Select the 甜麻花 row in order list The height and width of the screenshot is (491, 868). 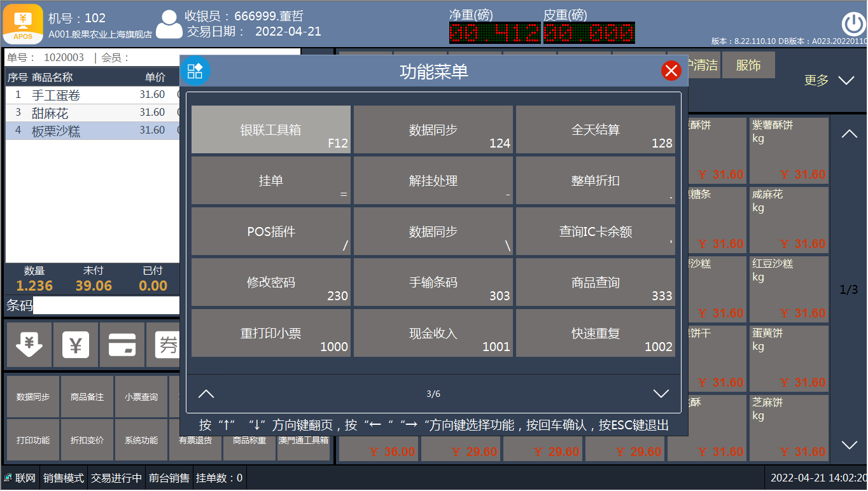click(93, 113)
